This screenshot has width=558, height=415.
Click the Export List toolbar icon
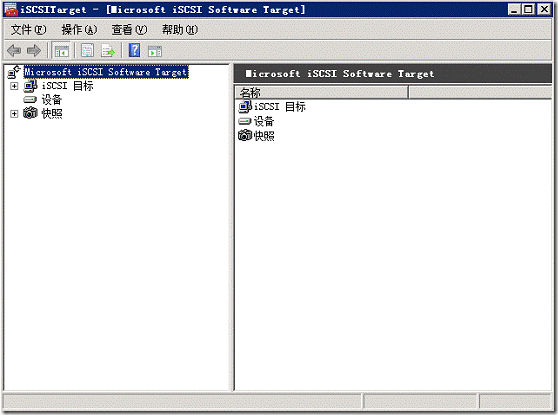tap(108, 51)
